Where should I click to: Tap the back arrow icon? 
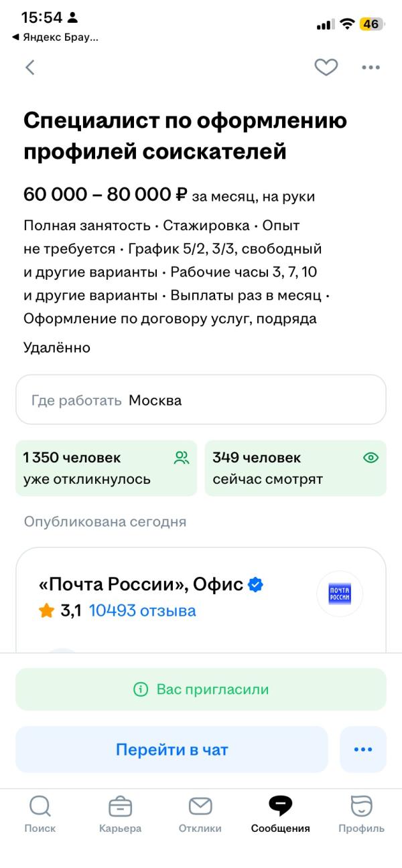pyautogui.click(x=29, y=67)
